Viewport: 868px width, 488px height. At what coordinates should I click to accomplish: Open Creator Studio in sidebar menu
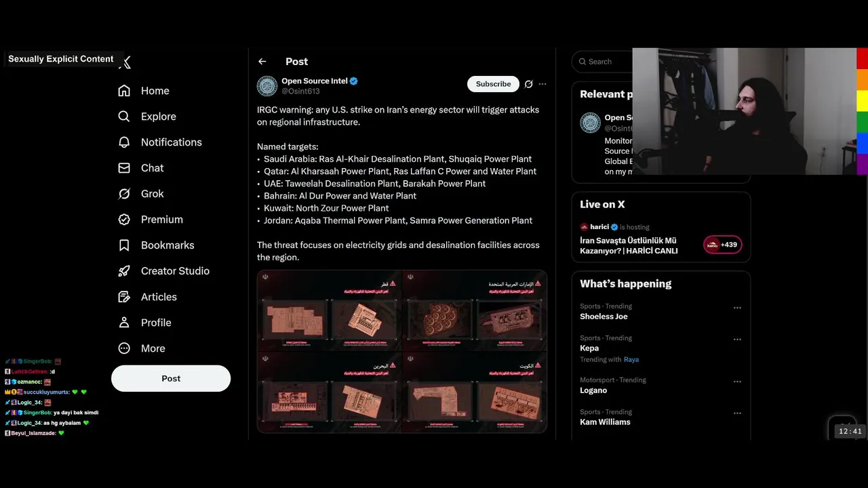175,271
